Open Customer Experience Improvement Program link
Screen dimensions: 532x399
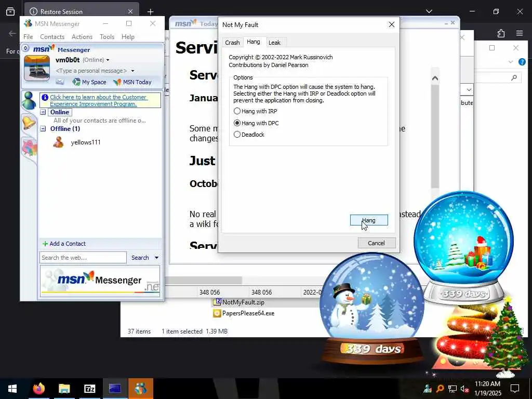pyautogui.click(x=98, y=100)
